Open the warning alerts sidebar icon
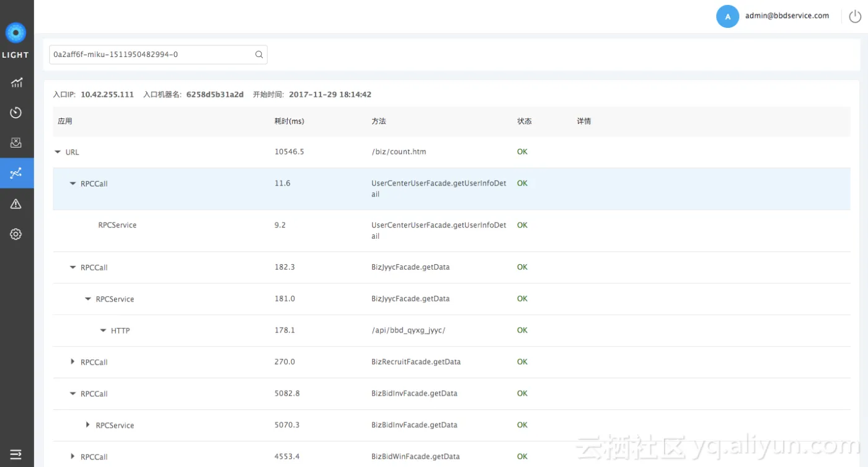This screenshot has width=868, height=467. 16,203
